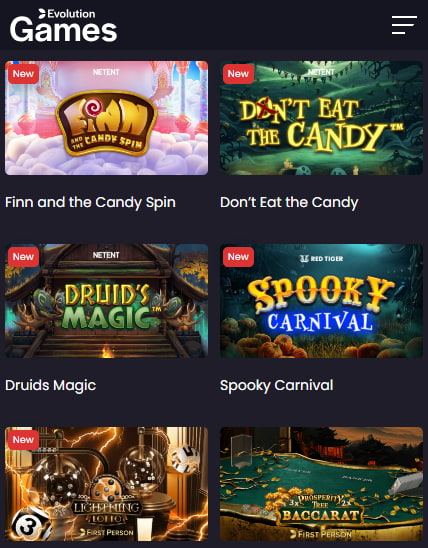Click Red Tiger logo on Spooky Carnival

pos(321,259)
